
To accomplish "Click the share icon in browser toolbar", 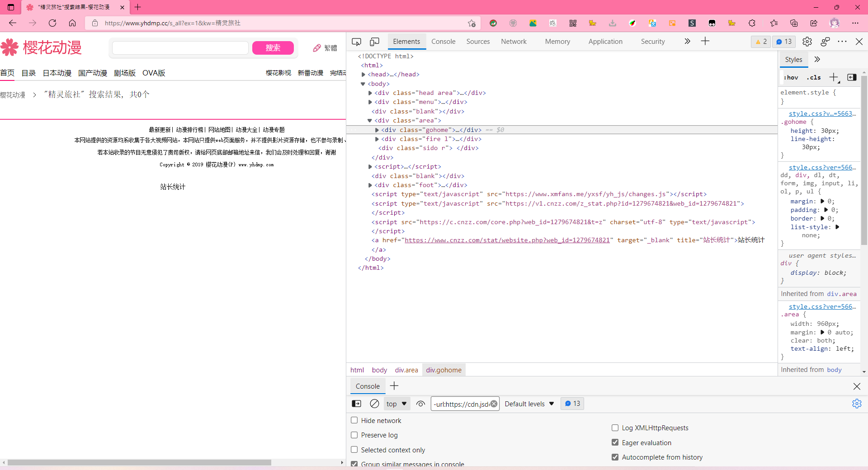I will (814, 23).
